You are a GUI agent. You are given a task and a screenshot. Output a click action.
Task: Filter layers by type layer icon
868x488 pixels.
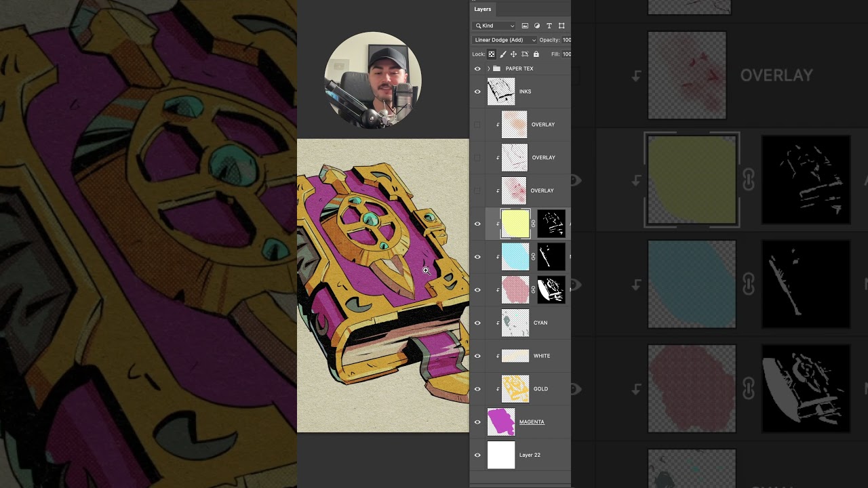549,26
